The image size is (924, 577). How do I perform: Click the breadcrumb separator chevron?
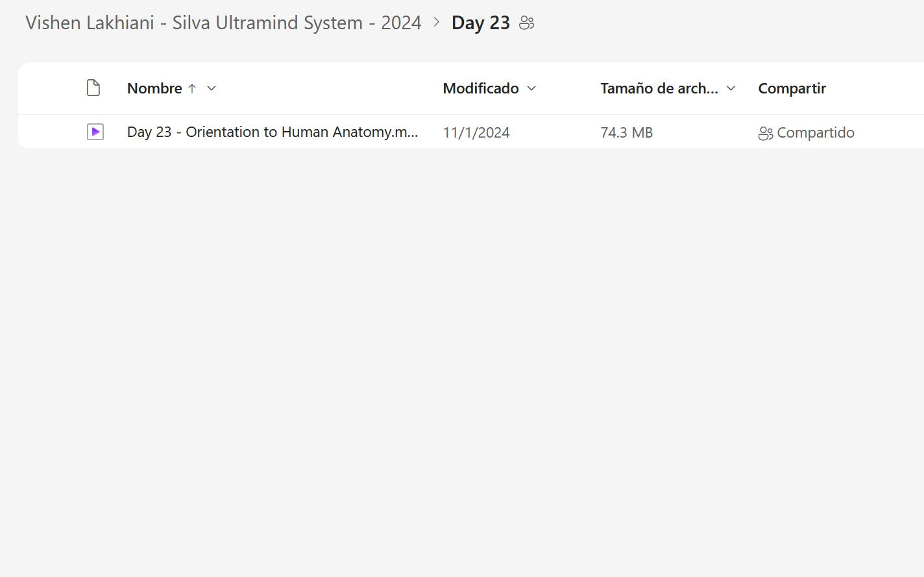(437, 23)
